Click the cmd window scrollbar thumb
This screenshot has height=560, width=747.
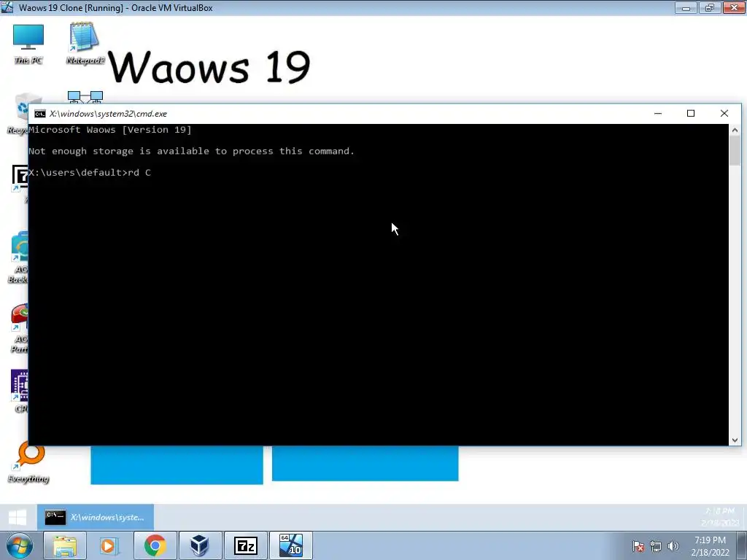click(735, 151)
